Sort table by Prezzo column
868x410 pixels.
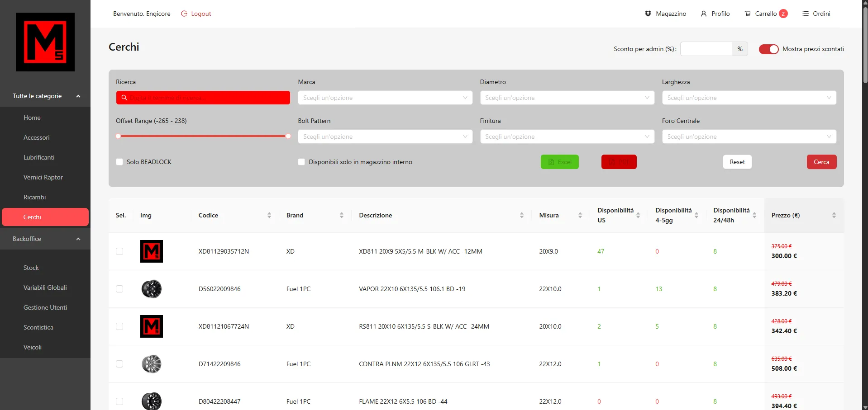834,215
